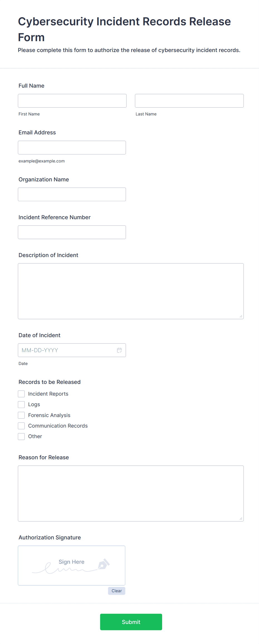
Task: Click into the Last Name field
Action: (189, 101)
